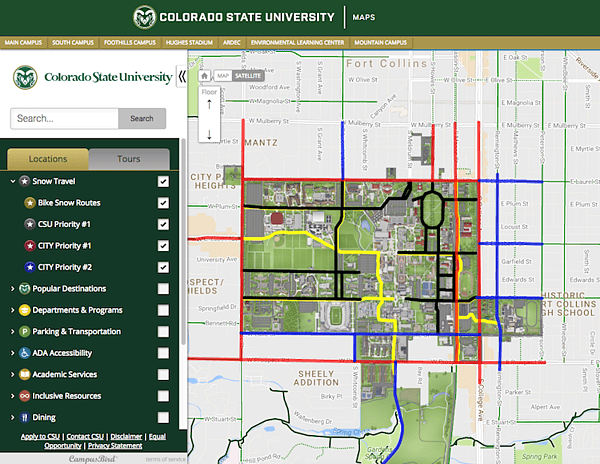This screenshot has height=464, width=600.
Task: Select the Locations tab
Action: (x=48, y=159)
